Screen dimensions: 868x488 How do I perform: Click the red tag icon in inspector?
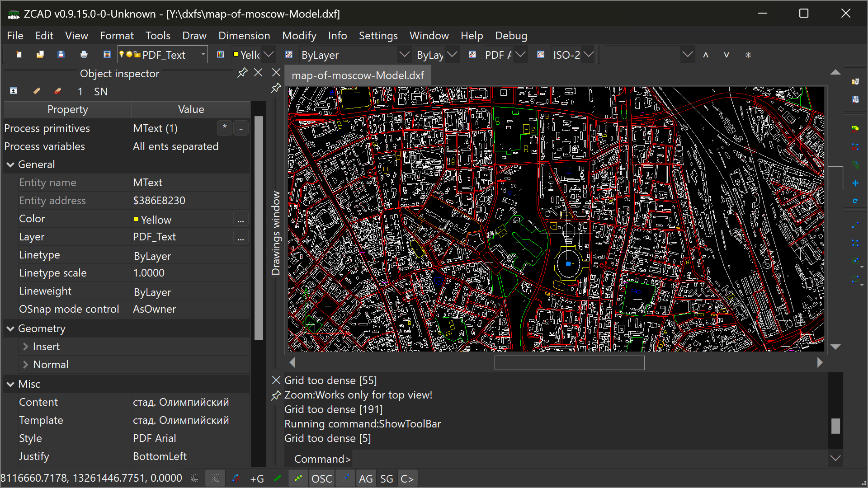[58, 91]
